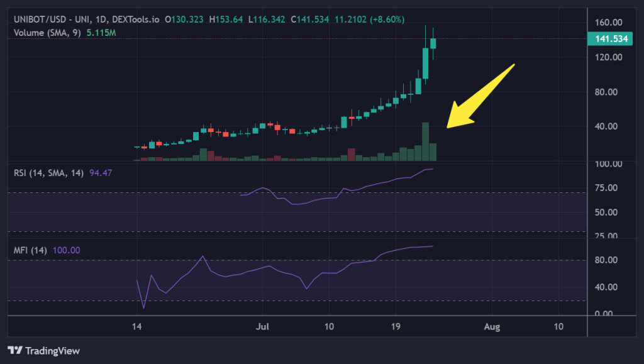Click the RSI value 94.47

(x=101, y=173)
